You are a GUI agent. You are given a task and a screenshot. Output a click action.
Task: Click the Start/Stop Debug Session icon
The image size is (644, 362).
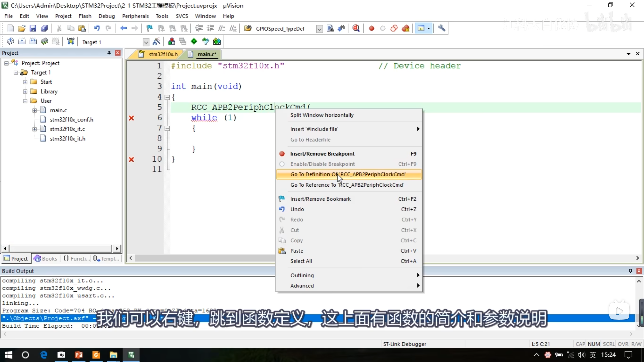tap(356, 28)
